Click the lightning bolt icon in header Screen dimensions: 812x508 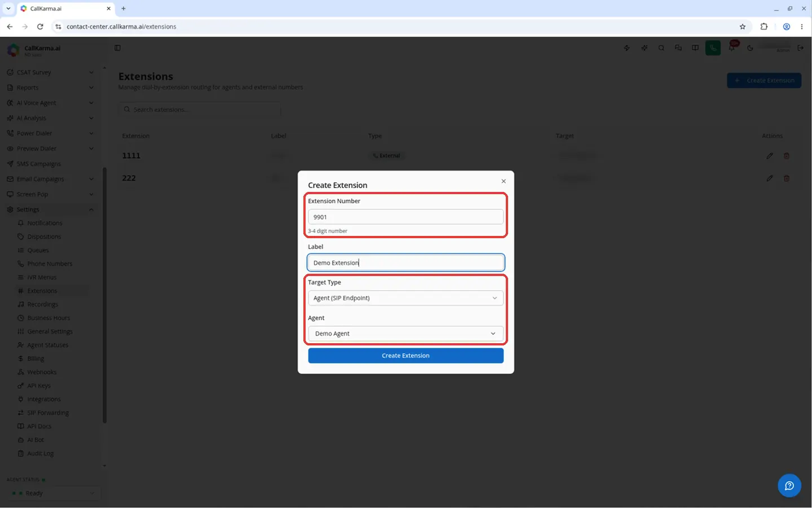tap(627, 48)
